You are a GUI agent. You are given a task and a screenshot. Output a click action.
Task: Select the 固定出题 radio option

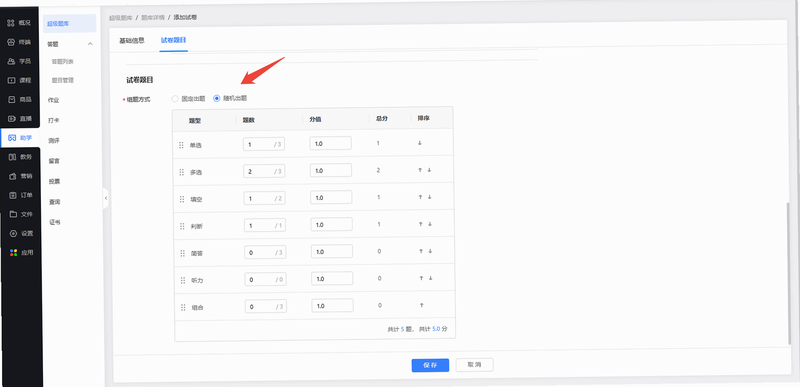175,99
